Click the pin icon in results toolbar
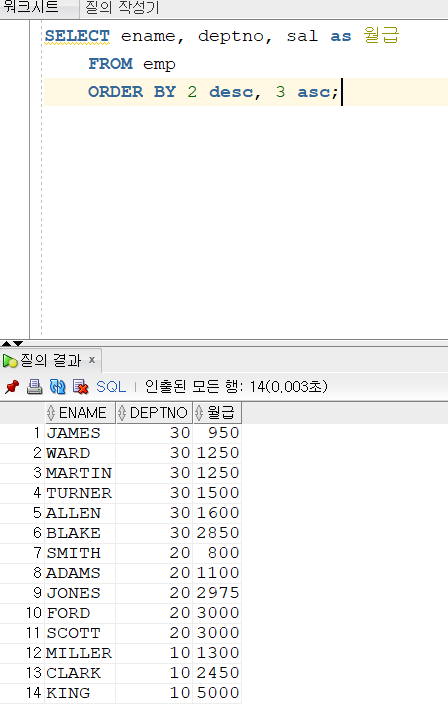 pos(12,387)
